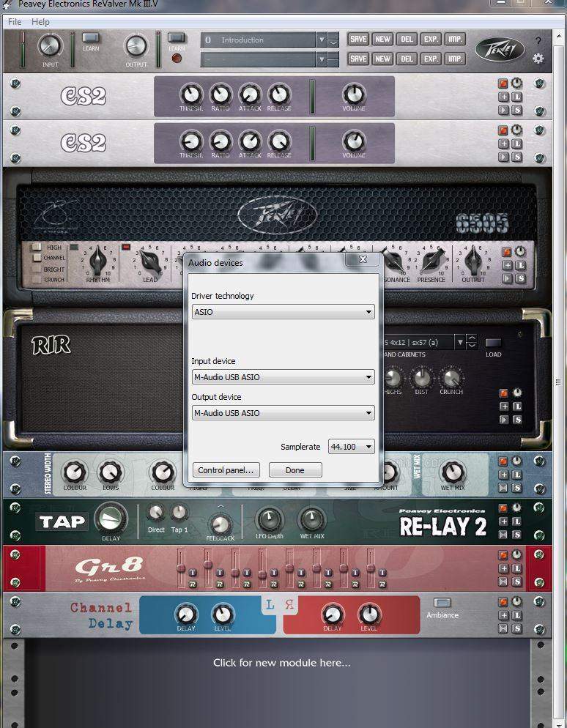Click the Control panel button
Screen dimensions: 567x728
point(226,470)
